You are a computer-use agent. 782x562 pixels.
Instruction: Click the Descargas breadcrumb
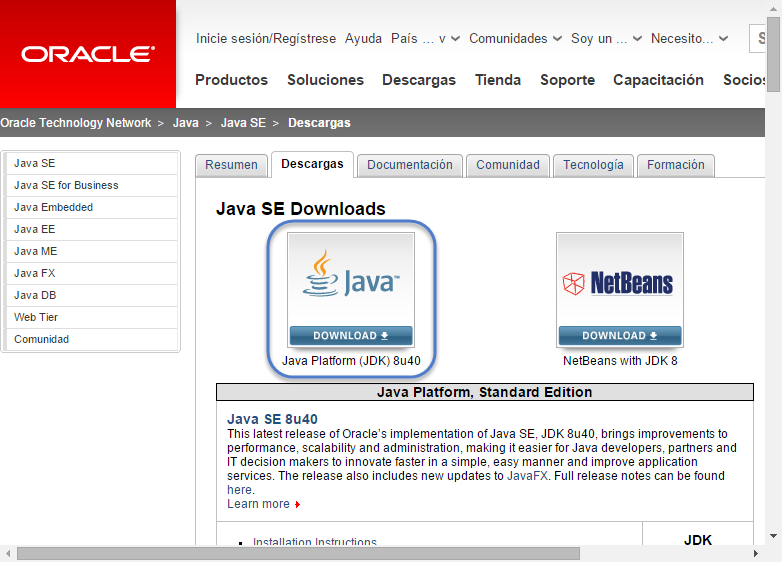(x=319, y=123)
